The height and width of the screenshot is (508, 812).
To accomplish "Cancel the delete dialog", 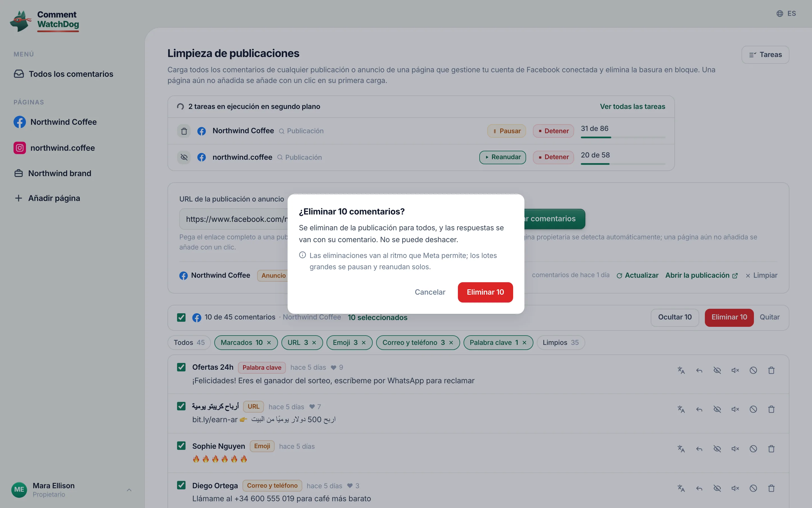I will [x=430, y=292].
